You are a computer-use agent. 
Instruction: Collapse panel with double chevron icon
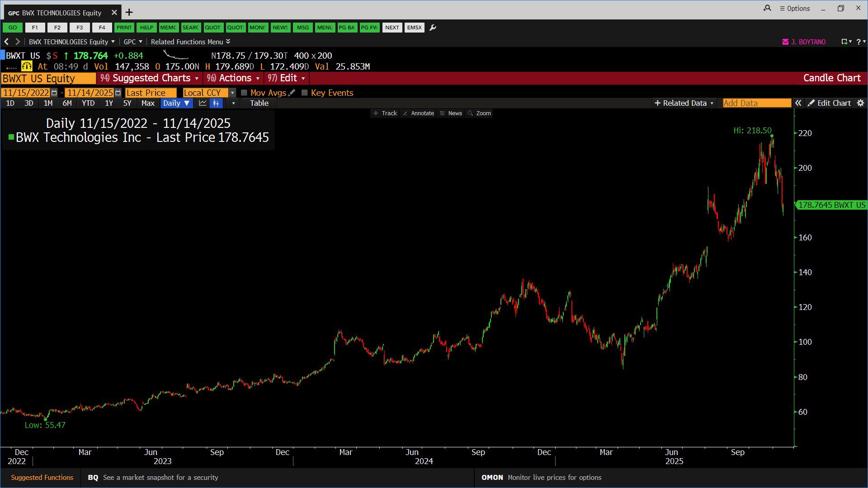coord(798,103)
